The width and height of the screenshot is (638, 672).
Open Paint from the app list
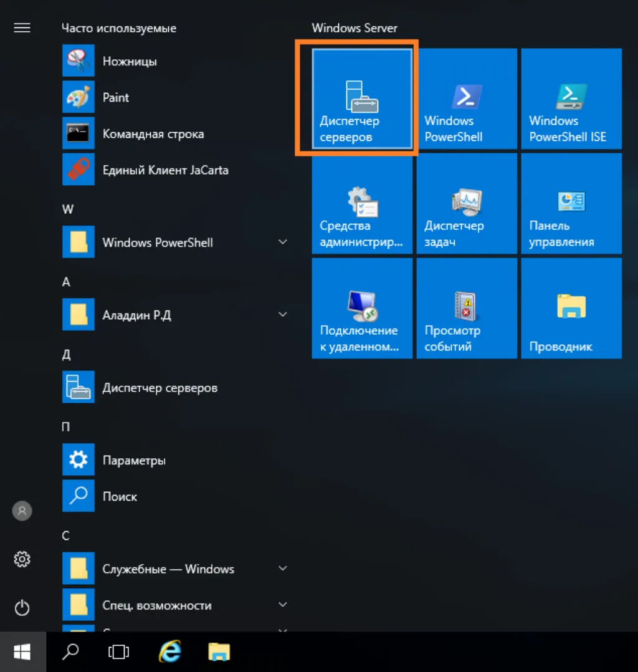(x=176, y=97)
